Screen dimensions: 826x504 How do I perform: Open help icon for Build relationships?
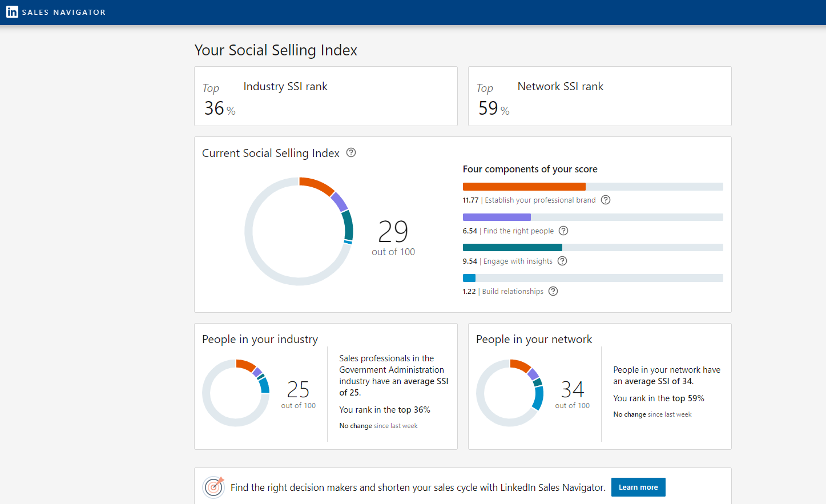[x=553, y=291]
